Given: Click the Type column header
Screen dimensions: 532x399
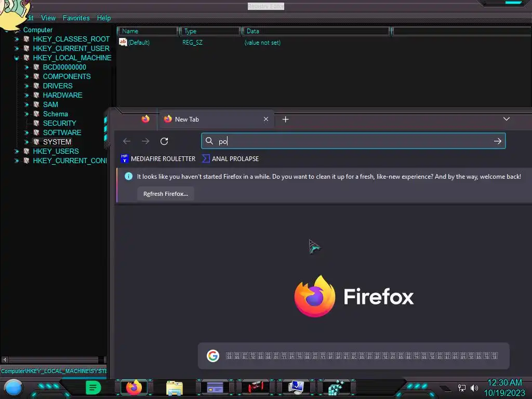Looking at the screenshot, I should [x=210, y=31].
